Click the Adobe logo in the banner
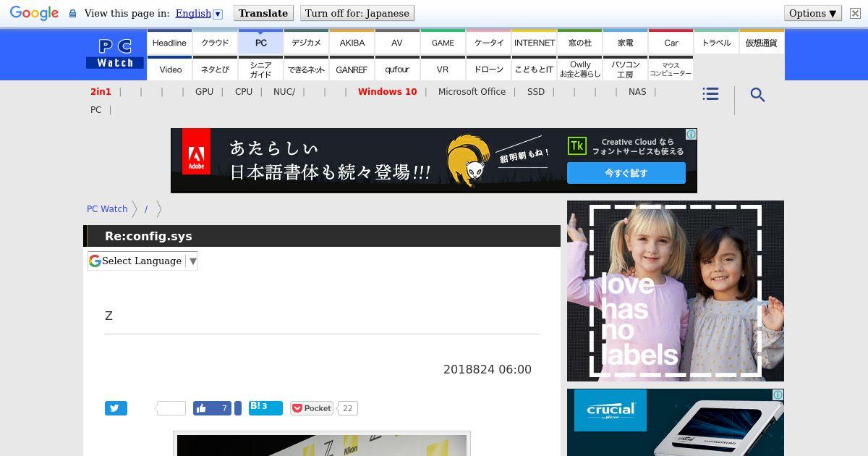The width and height of the screenshot is (868, 456). pyautogui.click(x=196, y=152)
